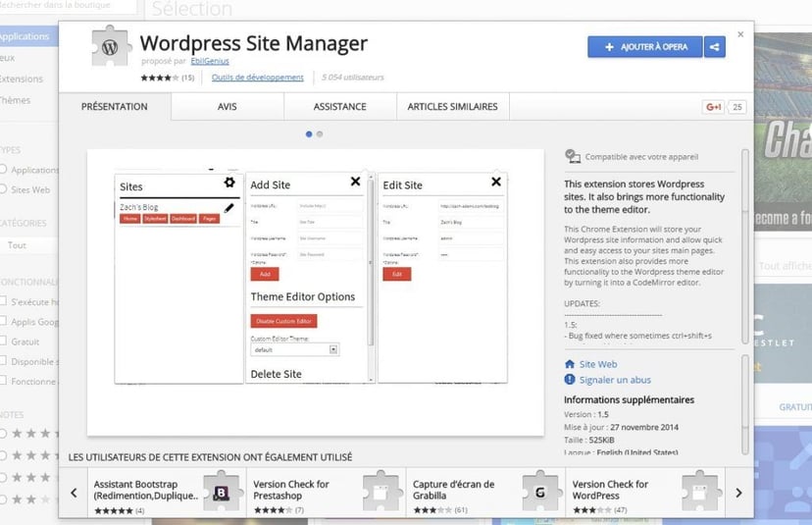This screenshot has height=525, width=812.
Task: Click the Wordpress URL field in Add Site
Action: (x=330, y=206)
